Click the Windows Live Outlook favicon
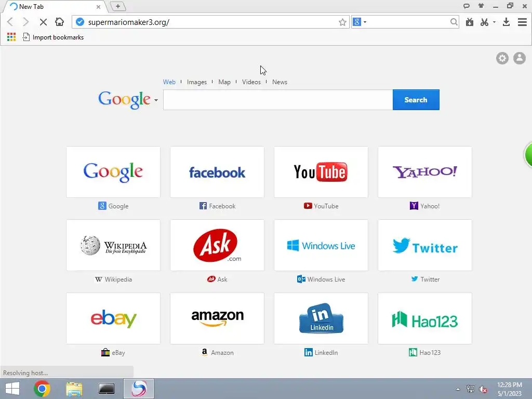Image resolution: width=532 pixels, height=399 pixels. (x=301, y=279)
